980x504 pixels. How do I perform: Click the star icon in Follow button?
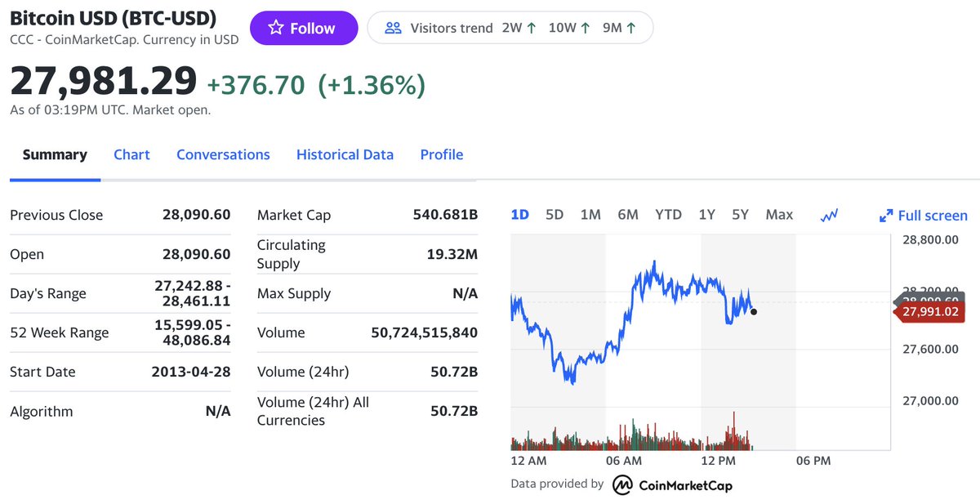click(275, 28)
